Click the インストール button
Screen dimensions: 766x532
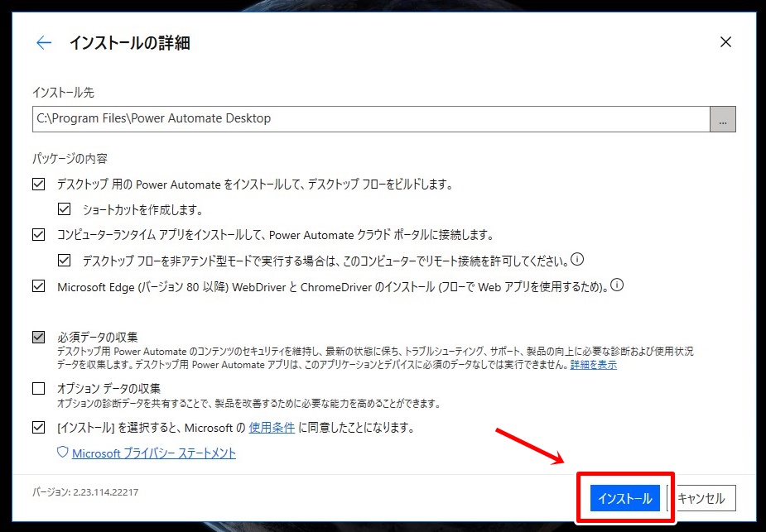(625, 498)
